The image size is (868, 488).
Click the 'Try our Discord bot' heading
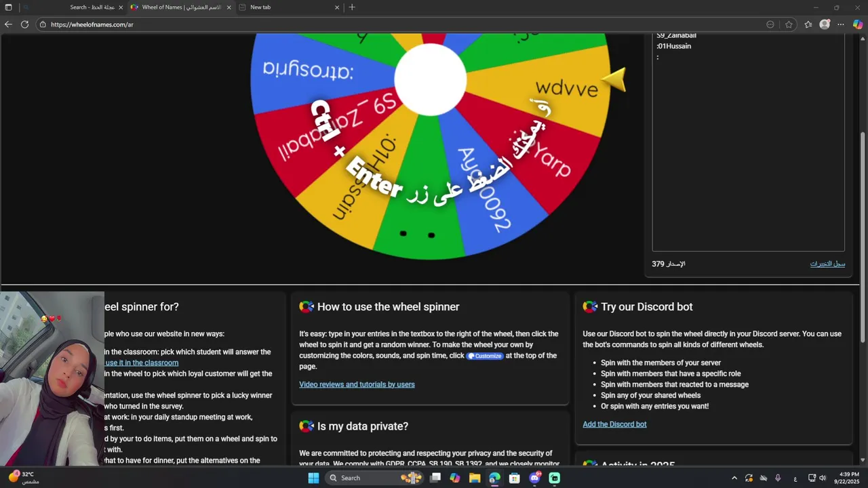pos(646,307)
